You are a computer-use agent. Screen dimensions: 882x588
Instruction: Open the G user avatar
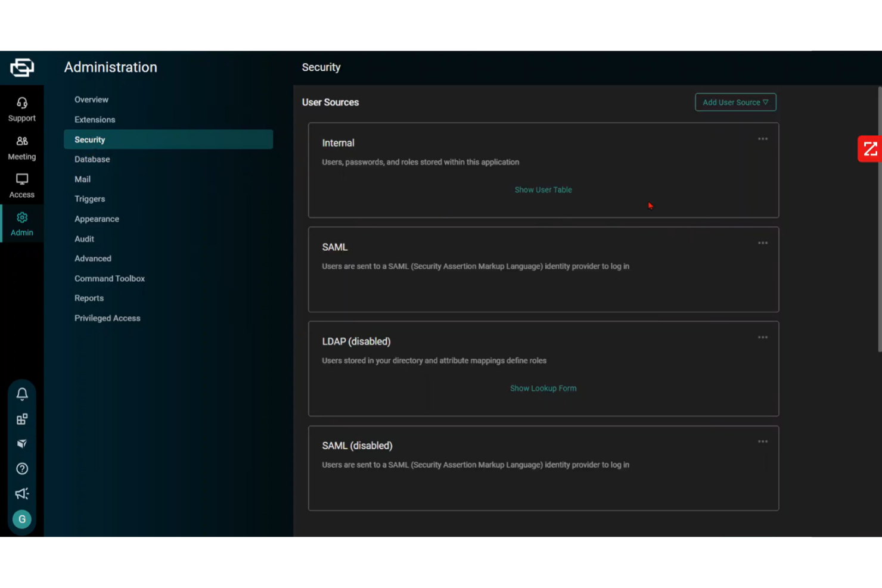[22, 519]
